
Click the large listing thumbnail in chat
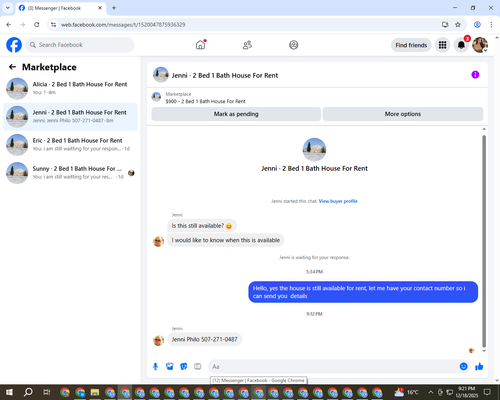point(314,149)
